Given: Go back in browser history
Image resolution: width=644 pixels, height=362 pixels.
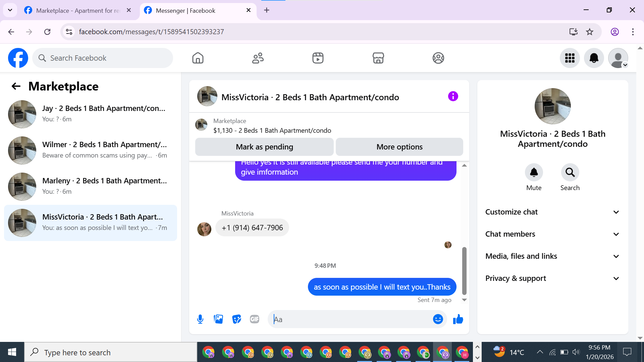Looking at the screenshot, I should tap(11, 32).
